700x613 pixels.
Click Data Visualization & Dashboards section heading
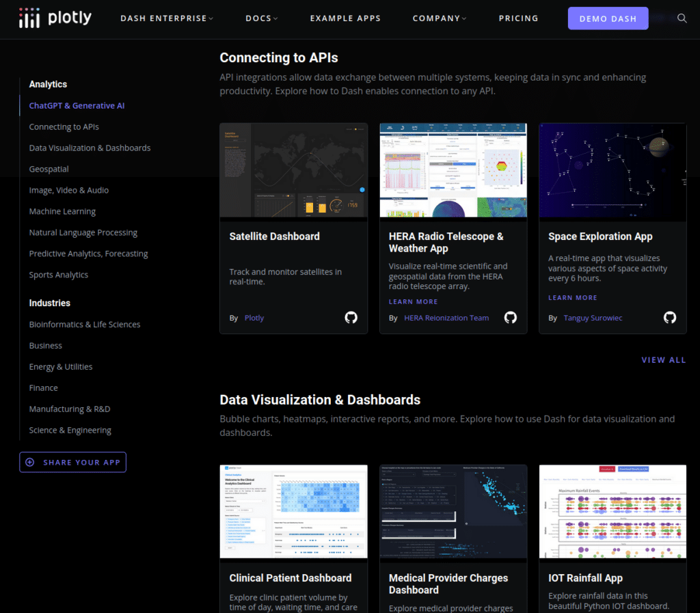click(320, 400)
